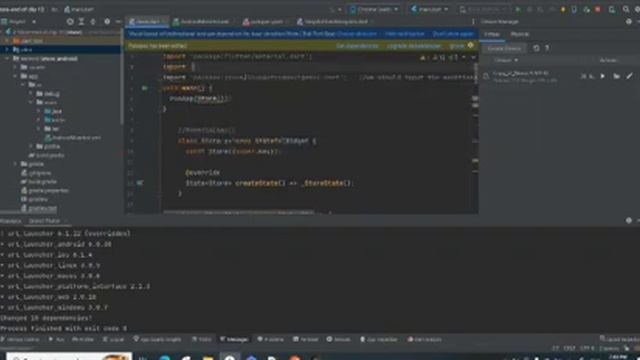The height and width of the screenshot is (360, 640).
Task: Open the Logcat tool window
Action: click(113, 340)
